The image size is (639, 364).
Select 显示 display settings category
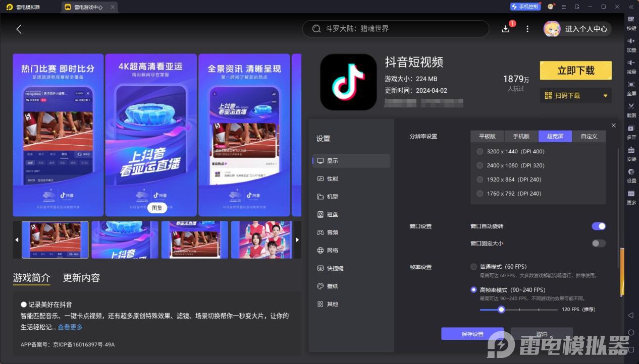click(351, 161)
